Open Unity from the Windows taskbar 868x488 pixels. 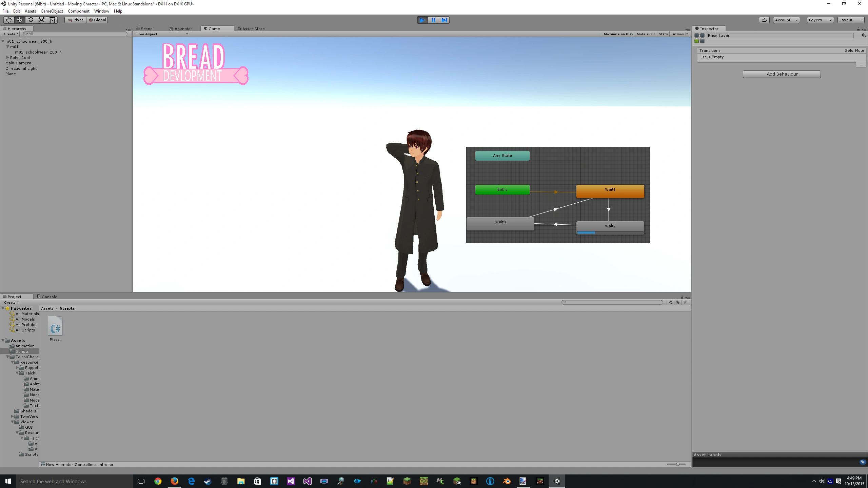[557, 481]
